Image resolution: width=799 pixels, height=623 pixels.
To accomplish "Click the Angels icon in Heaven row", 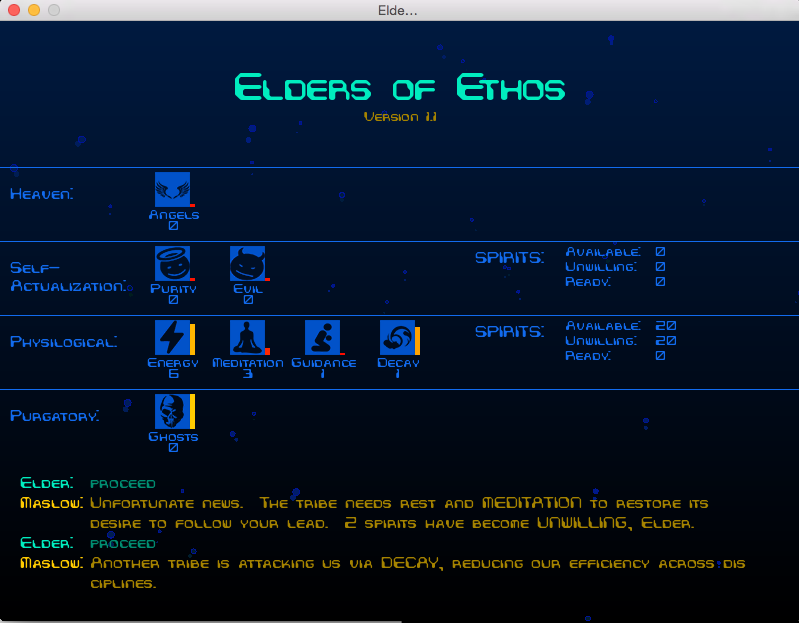I will [172, 189].
